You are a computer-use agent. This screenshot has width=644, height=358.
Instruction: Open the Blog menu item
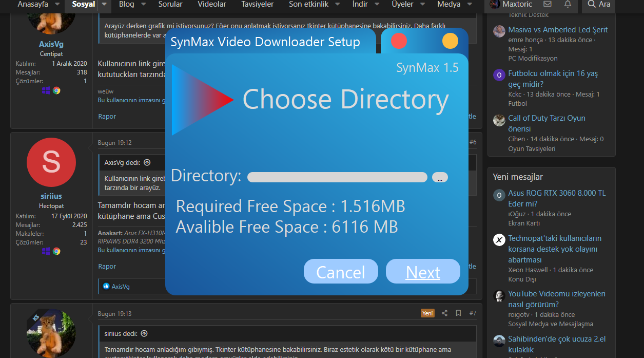(126, 4)
